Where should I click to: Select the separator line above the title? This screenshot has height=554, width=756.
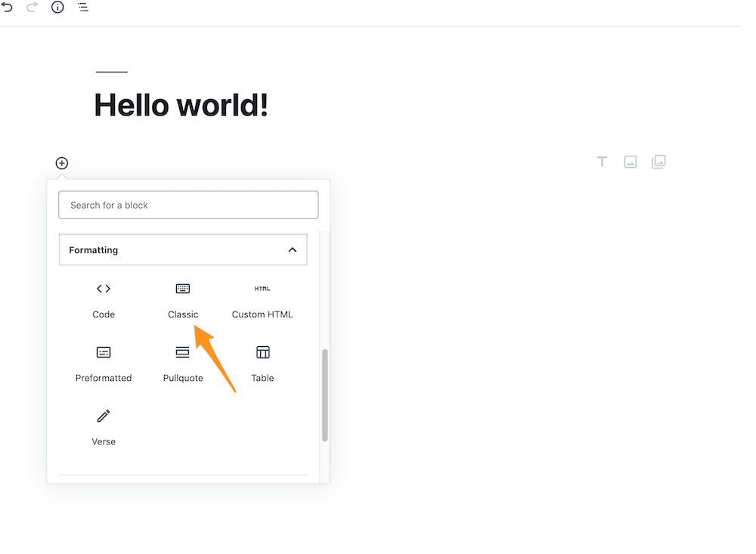pyautogui.click(x=111, y=70)
